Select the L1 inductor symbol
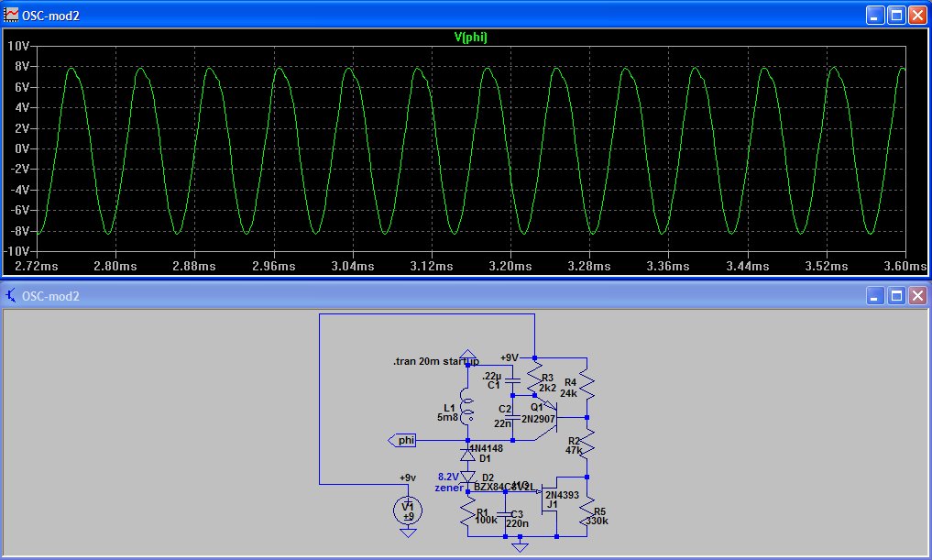This screenshot has height=560, width=932. tap(467, 407)
